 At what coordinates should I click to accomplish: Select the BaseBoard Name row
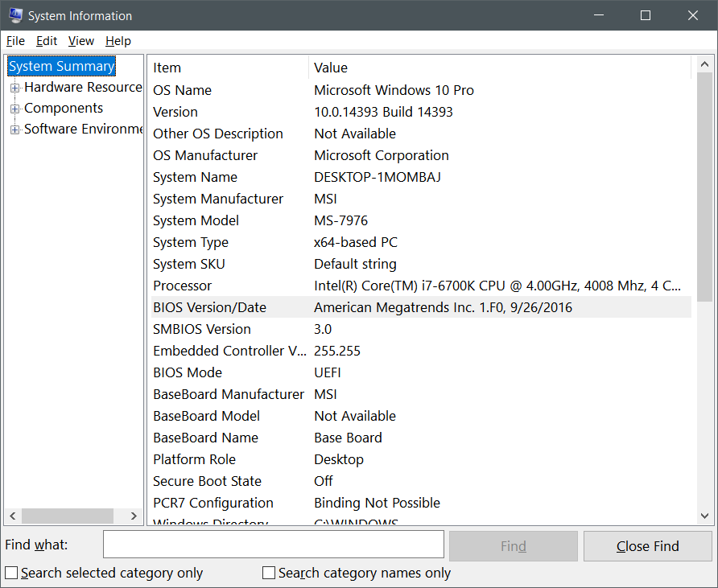click(x=421, y=438)
